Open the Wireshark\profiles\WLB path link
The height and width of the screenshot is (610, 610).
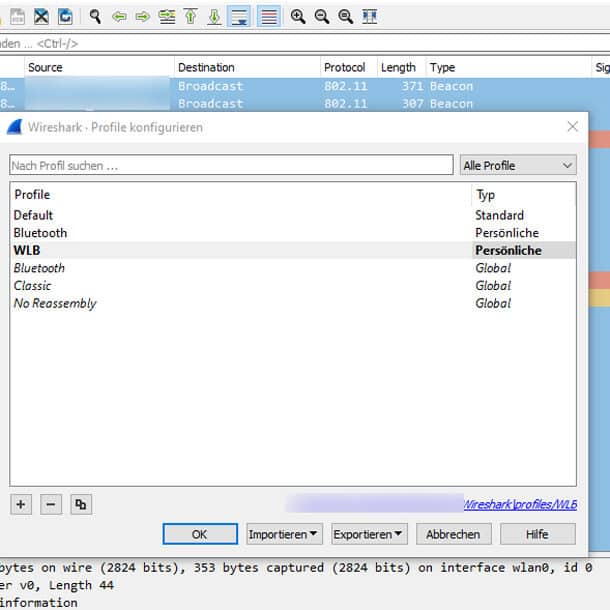[x=520, y=505]
